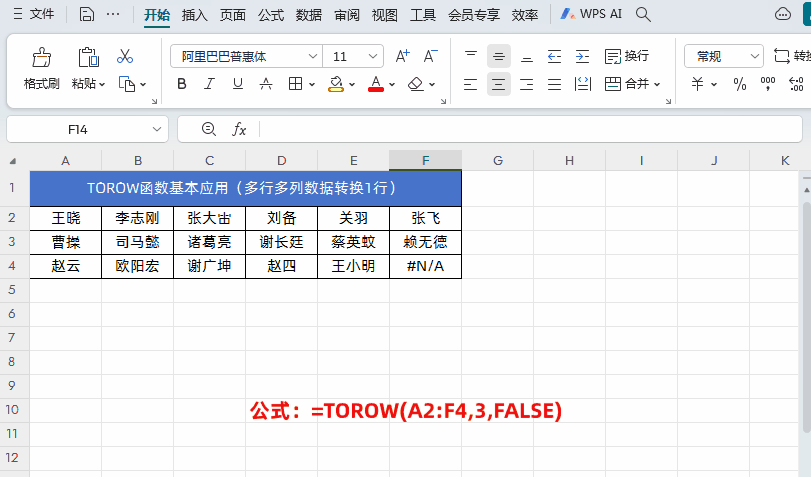Open the 会员专享 member tab
Image resolution: width=811 pixels, height=477 pixels.
coord(474,15)
